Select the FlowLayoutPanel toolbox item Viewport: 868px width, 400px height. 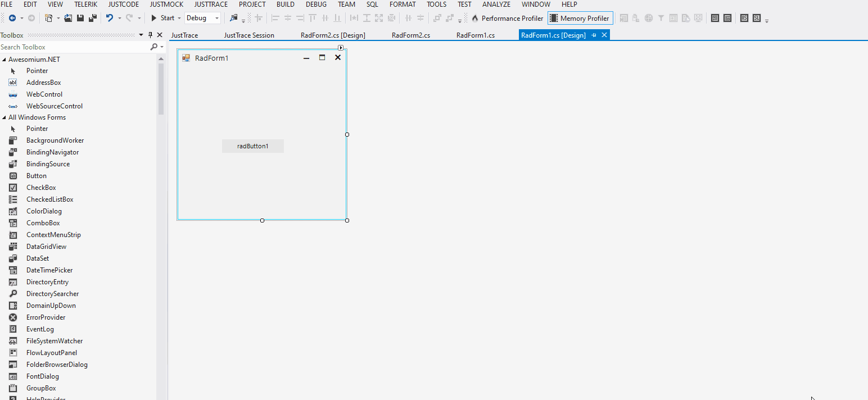(x=52, y=353)
